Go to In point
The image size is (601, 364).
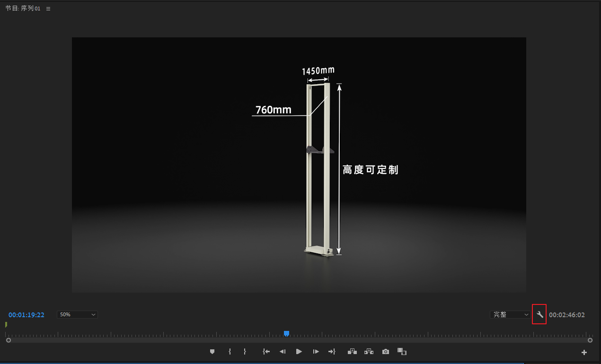tap(266, 352)
